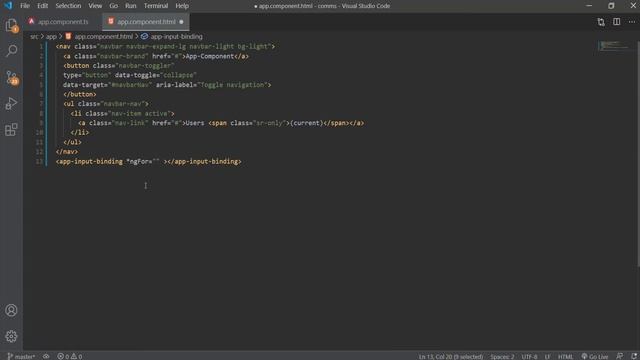Switch to the app.component.html tab
Image resolution: width=640 pixels, height=360 pixels.
(146, 22)
